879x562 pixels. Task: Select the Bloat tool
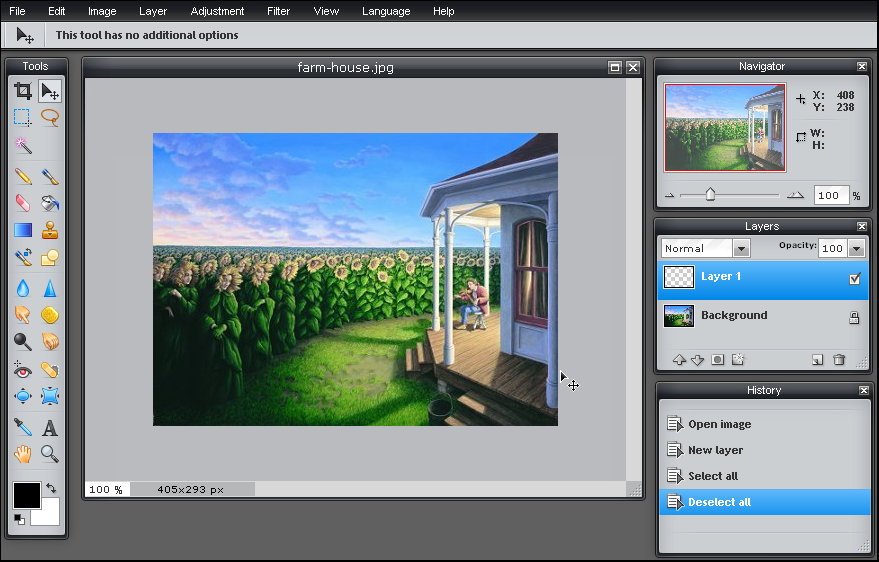tap(23, 396)
